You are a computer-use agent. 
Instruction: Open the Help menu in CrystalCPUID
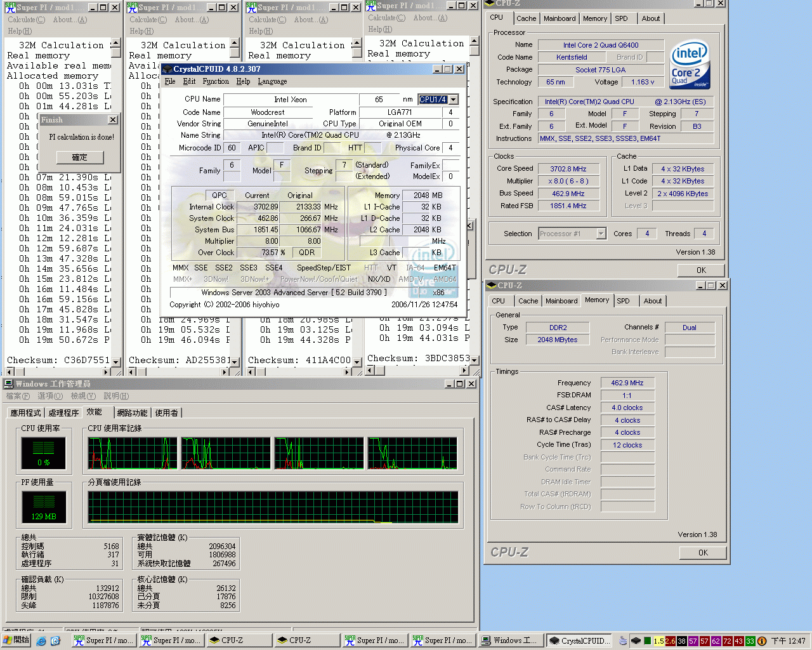243,81
